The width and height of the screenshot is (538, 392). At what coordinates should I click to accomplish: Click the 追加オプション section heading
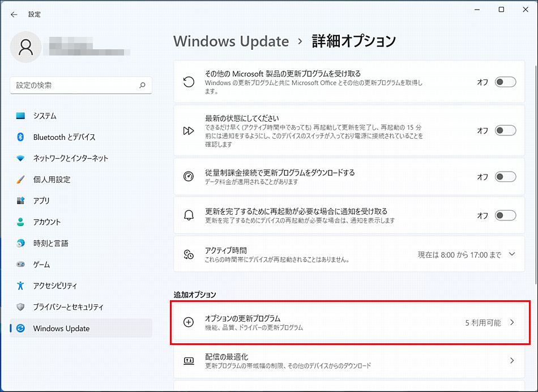click(x=195, y=295)
